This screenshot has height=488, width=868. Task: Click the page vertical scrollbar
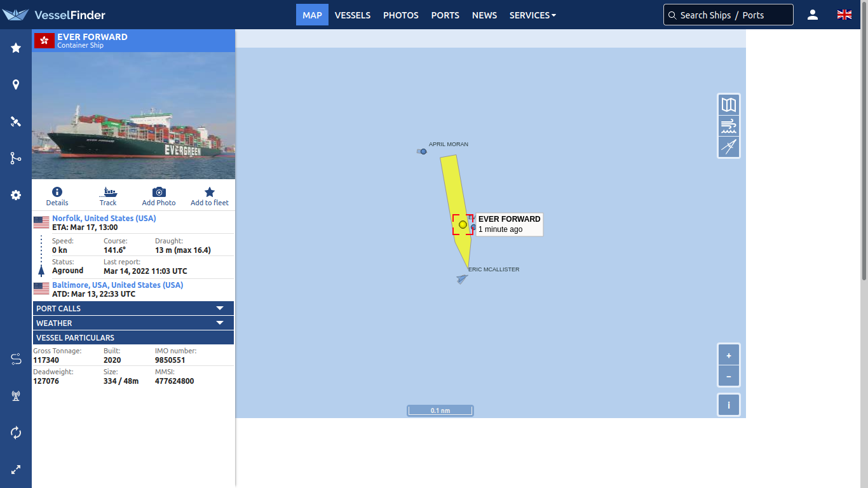pyautogui.click(x=864, y=142)
